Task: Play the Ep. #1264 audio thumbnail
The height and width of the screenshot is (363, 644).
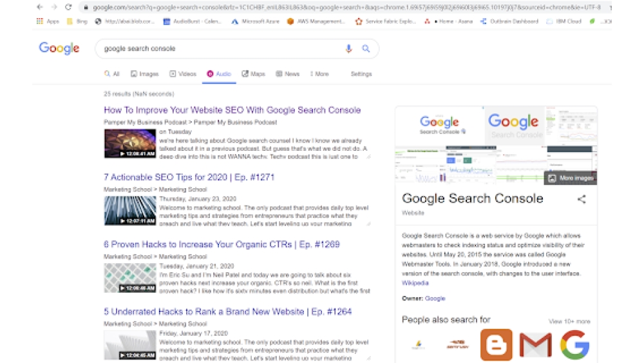Action: (x=130, y=345)
